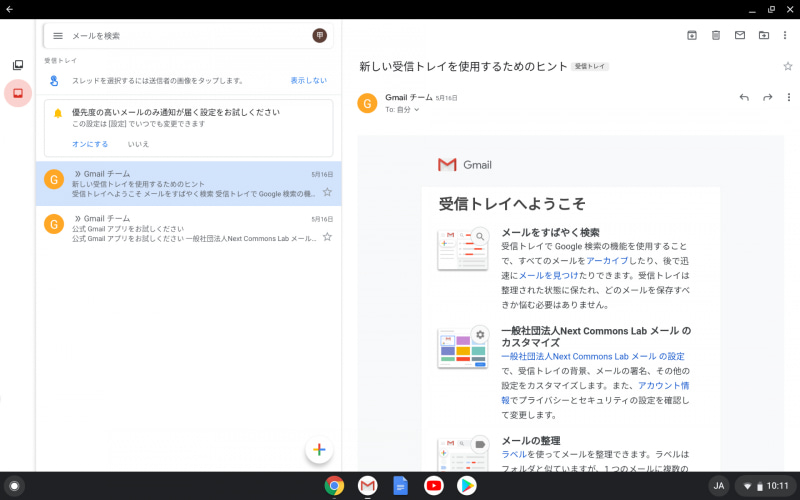Reply to the Gmail チーム message
Screen dimensions: 800x500
744,97
